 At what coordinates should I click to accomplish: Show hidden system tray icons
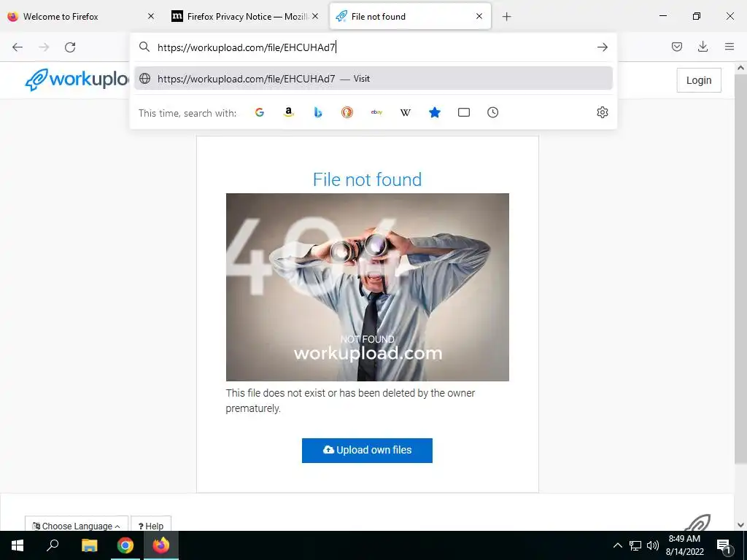[x=617, y=545]
